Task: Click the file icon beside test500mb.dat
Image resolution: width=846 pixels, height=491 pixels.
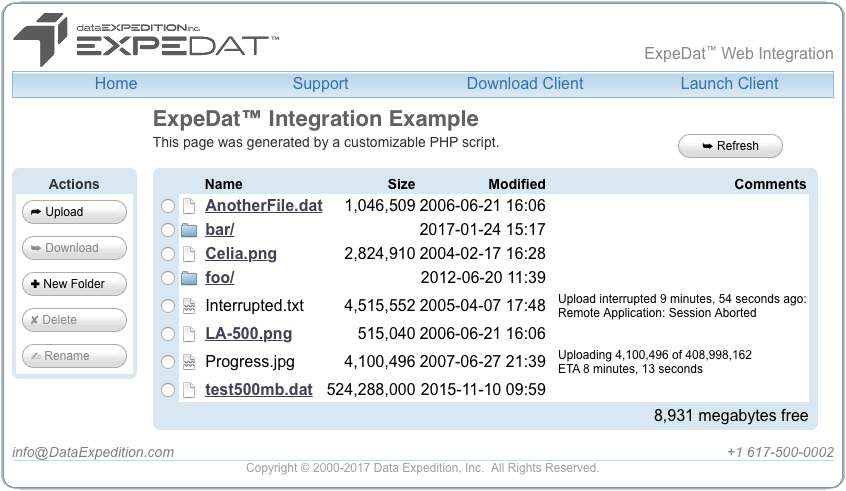Action: point(189,390)
